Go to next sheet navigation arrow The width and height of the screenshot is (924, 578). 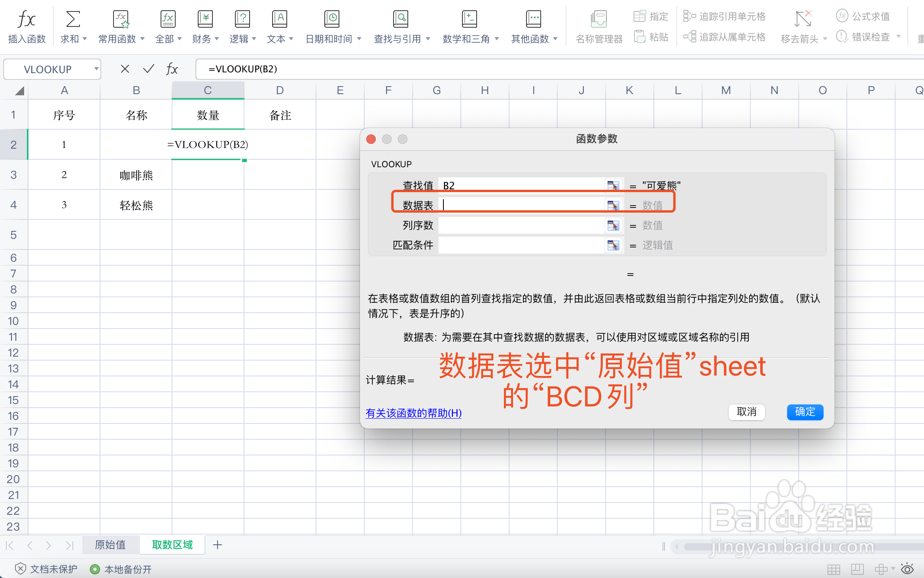click(x=48, y=546)
